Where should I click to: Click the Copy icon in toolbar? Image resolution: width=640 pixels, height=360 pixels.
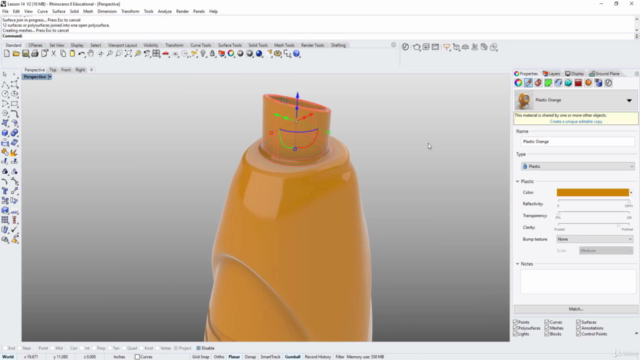click(x=63, y=53)
